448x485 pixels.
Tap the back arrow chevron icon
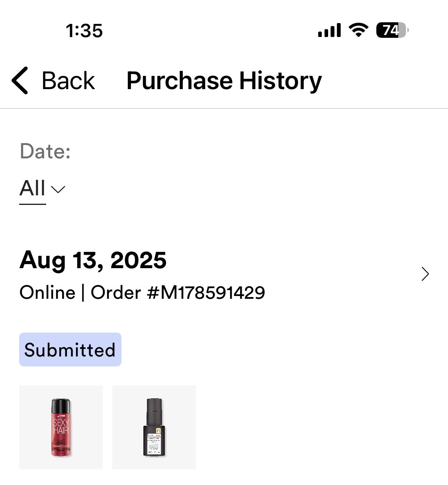tap(20, 80)
